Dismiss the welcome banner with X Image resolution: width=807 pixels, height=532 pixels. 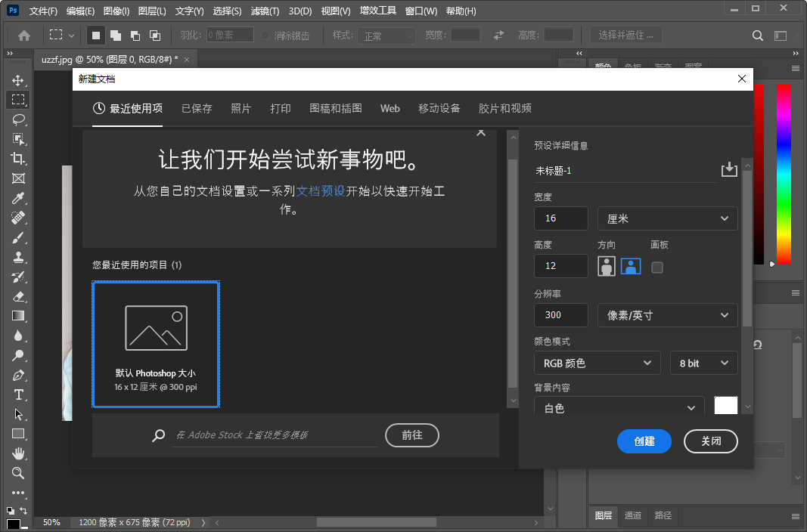pyautogui.click(x=481, y=132)
